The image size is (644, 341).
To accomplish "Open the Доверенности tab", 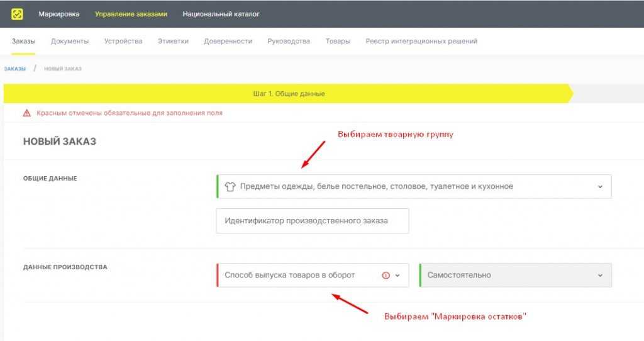I will pos(228,42).
